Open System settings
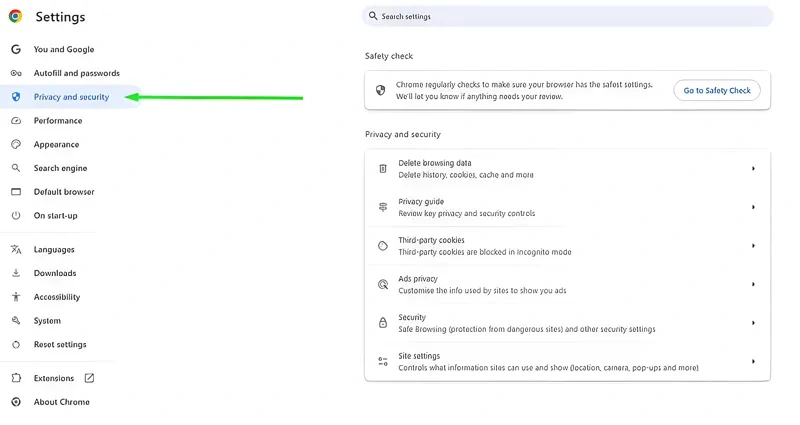800x425 pixels. 47,320
